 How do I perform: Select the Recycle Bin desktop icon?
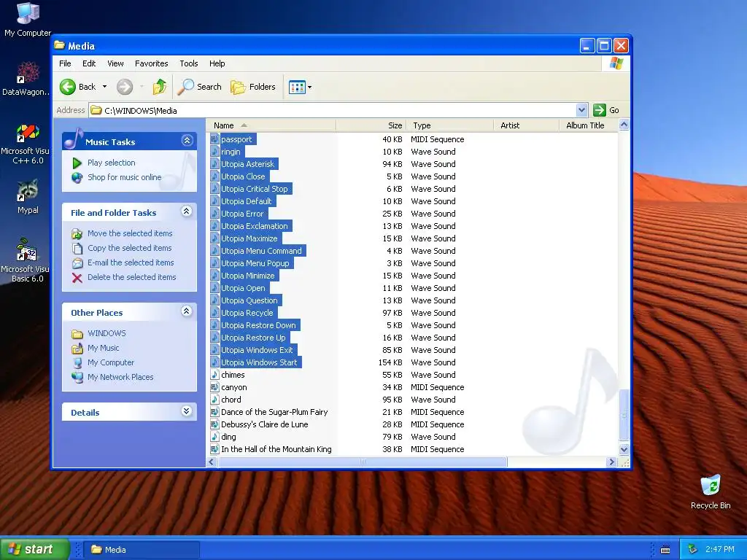(711, 486)
